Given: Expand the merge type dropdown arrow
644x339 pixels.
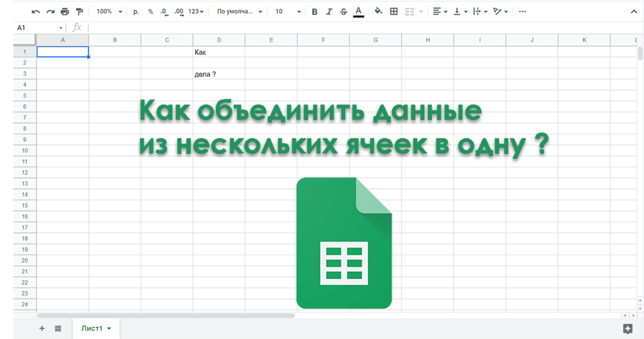Looking at the screenshot, I should pyautogui.click(x=421, y=11).
